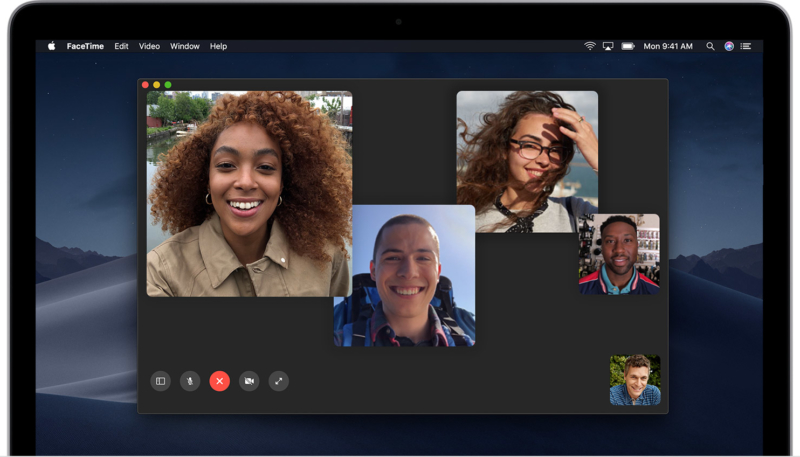Open the Edit menu

tap(121, 46)
